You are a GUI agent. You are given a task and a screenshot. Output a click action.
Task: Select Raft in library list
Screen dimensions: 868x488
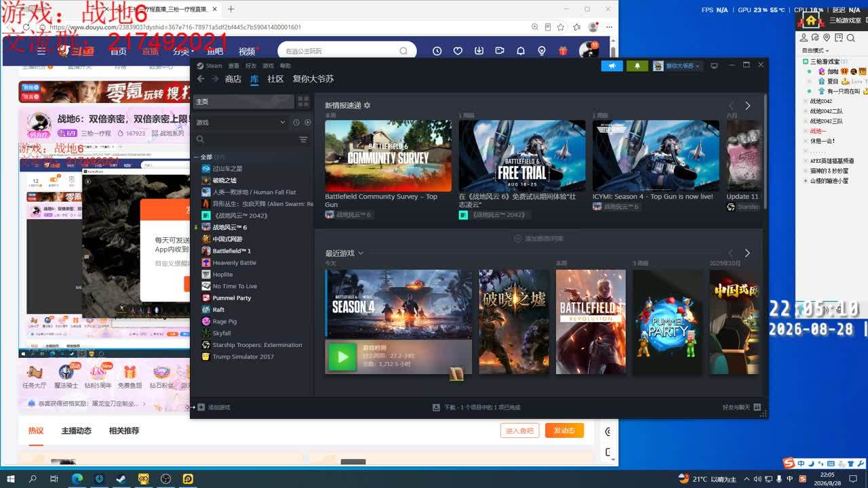coord(218,310)
